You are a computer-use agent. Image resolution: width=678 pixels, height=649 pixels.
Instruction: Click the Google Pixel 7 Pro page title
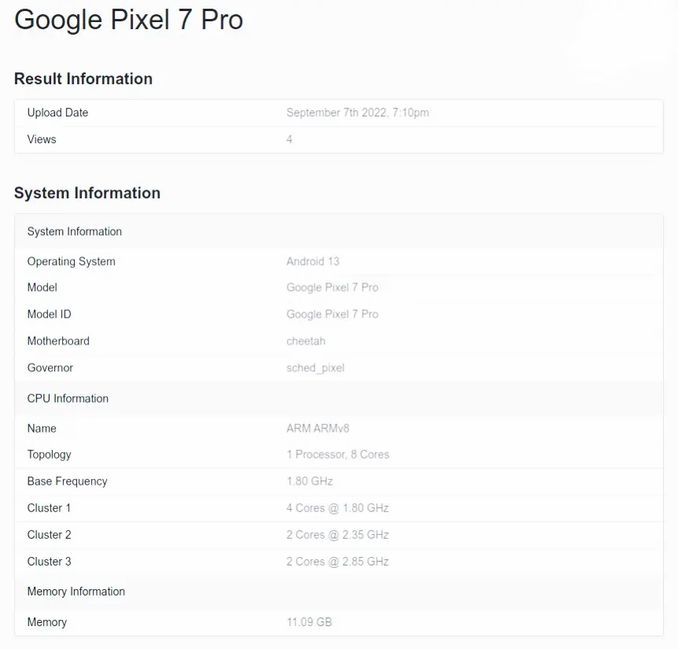click(129, 20)
